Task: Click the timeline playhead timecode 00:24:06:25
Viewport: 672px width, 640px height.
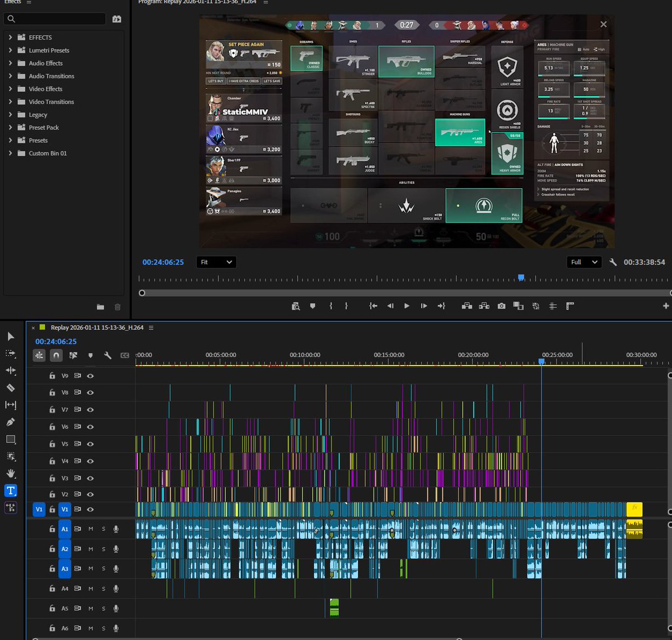Action: (56, 341)
